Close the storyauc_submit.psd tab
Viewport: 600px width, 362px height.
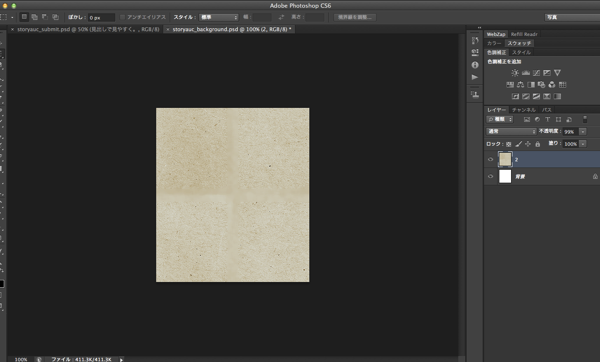click(x=12, y=29)
